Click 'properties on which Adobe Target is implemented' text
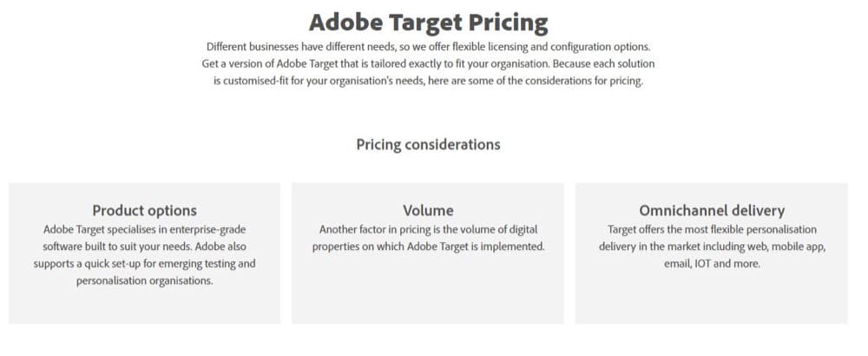The image size is (868, 356). tap(428, 247)
